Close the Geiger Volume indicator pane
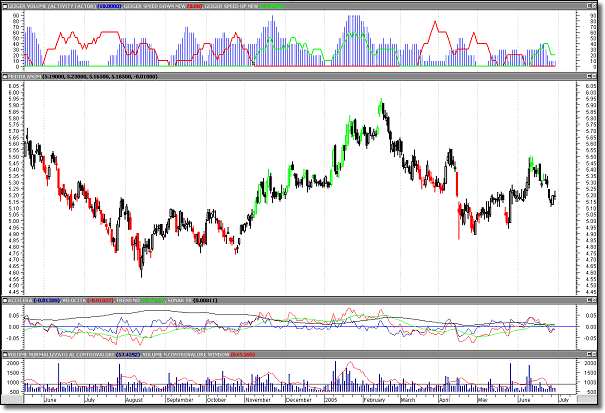The image size is (605, 413). coord(596,6)
